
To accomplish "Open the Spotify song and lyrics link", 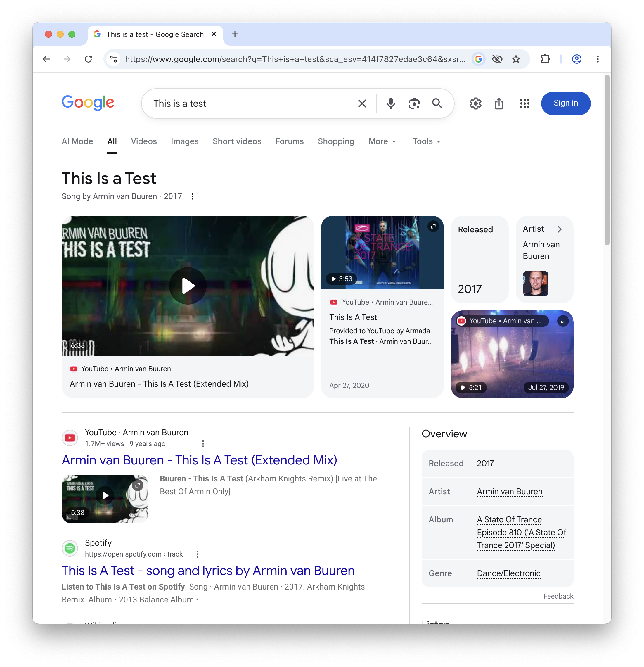I will click(x=208, y=571).
